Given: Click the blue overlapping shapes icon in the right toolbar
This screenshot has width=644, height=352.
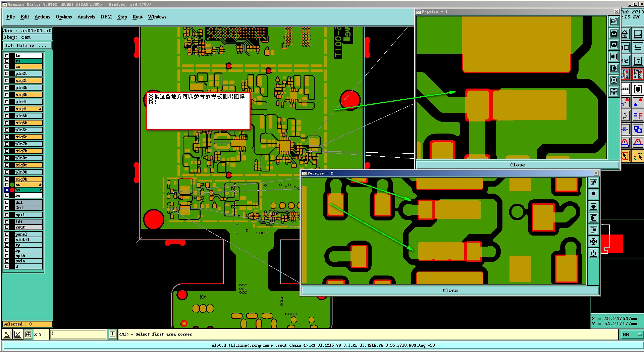Looking at the screenshot, I should coord(638,130).
